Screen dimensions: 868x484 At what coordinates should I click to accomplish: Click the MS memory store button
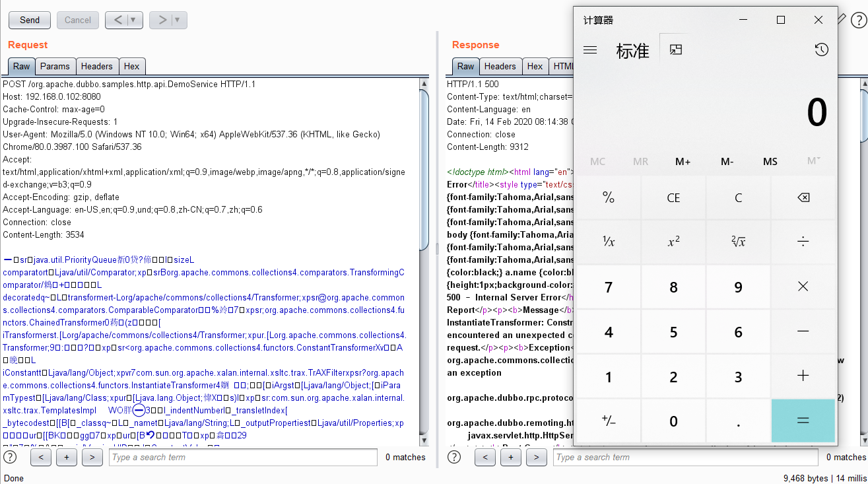coord(770,162)
